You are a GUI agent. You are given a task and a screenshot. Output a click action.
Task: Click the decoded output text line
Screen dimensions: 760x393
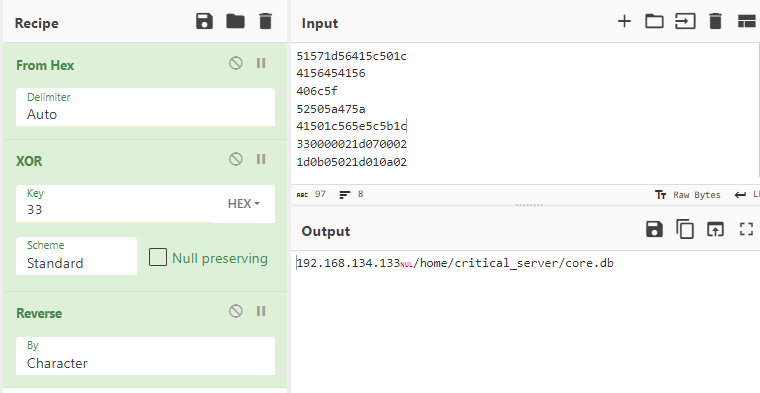[x=455, y=263]
